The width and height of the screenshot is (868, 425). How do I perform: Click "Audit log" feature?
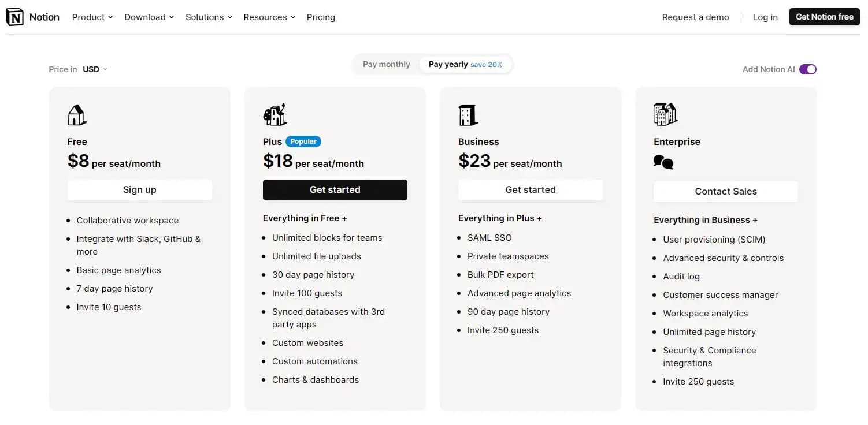(681, 277)
